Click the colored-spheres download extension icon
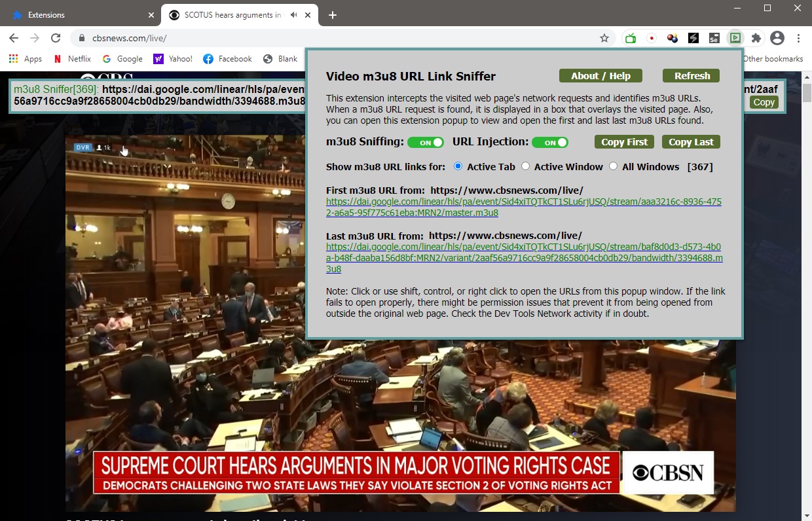The height and width of the screenshot is (521, 812). 672,38
